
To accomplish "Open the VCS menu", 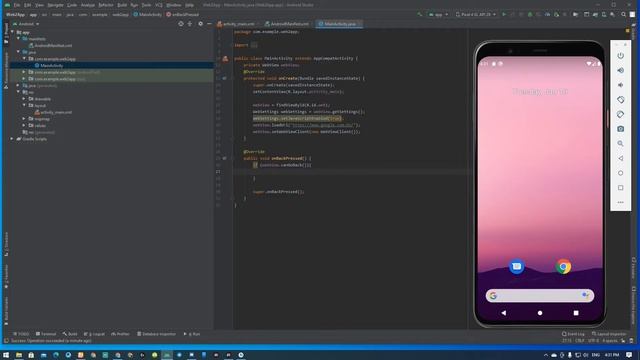I will pyautogui.click(x=158, y=5).
